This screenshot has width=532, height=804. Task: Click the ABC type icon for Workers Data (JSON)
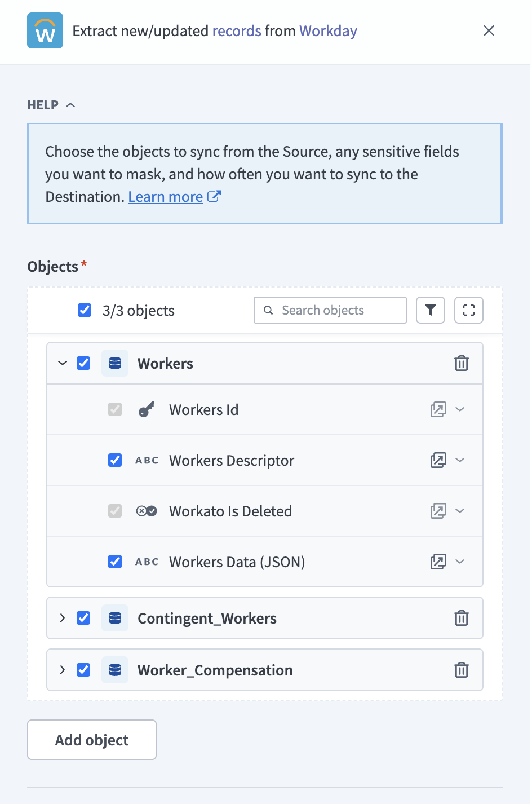click(147, 562)
